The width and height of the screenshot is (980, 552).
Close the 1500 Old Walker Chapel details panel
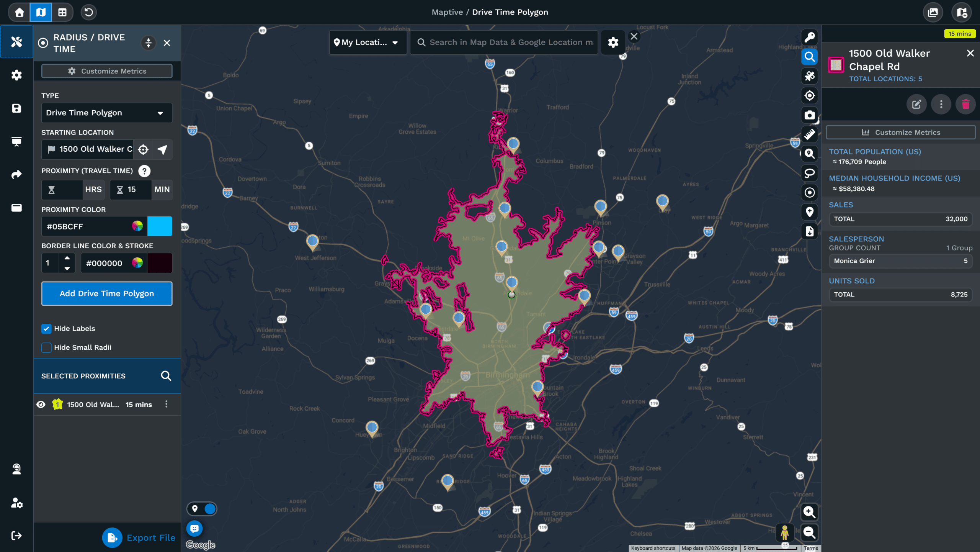tap(970, 53)
